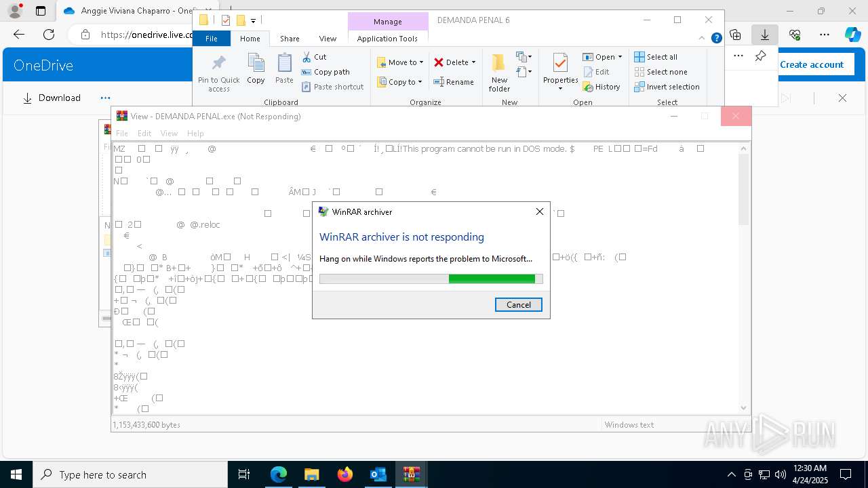Open Edge settings and more menu
Viewport: 868px width, 488px height.
pyautogui.click(x=825, y=35)
